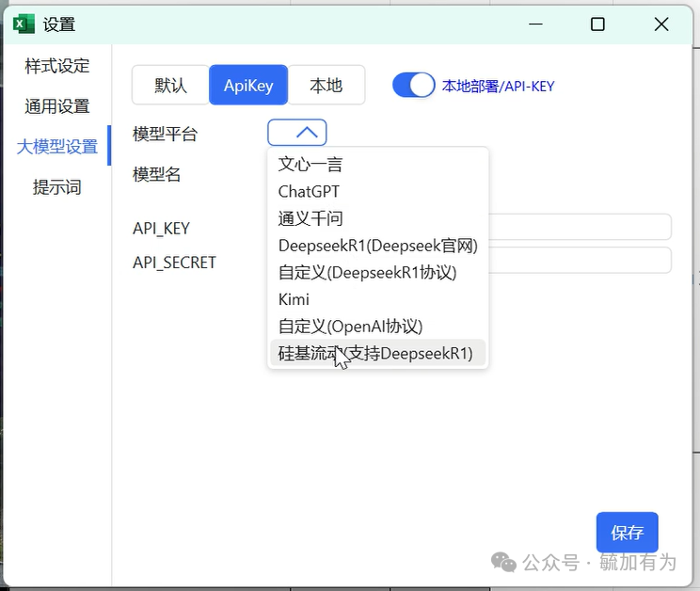Close the 设置 window
Screen dimensions: 700x591
click(x=661, y=24)
